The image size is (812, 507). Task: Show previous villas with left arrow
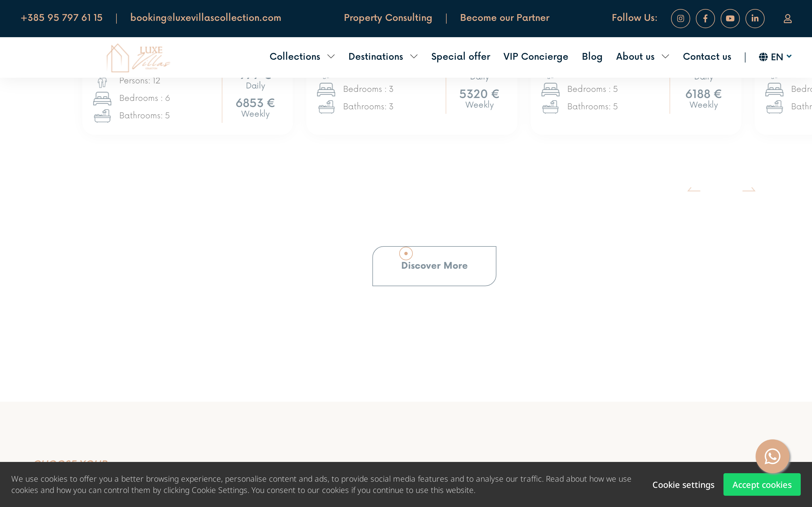click(694, 190)
